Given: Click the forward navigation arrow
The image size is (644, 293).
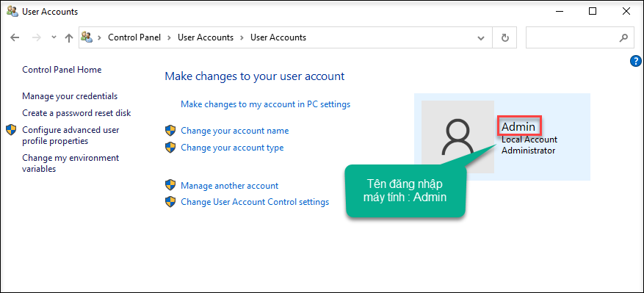Looking at the screenshot, I should pos(37,37).
